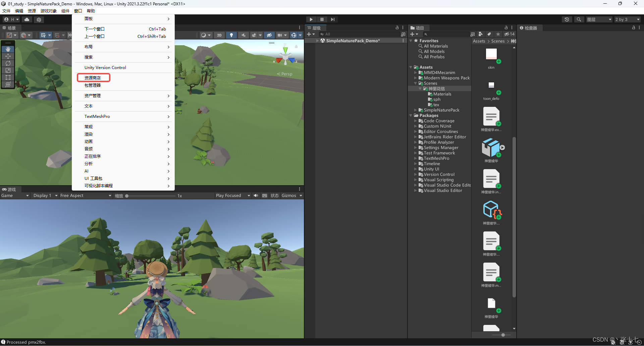Lock the Inspector panel
The width and height of the screenshot is (644, 346).
tap(634, 28)
